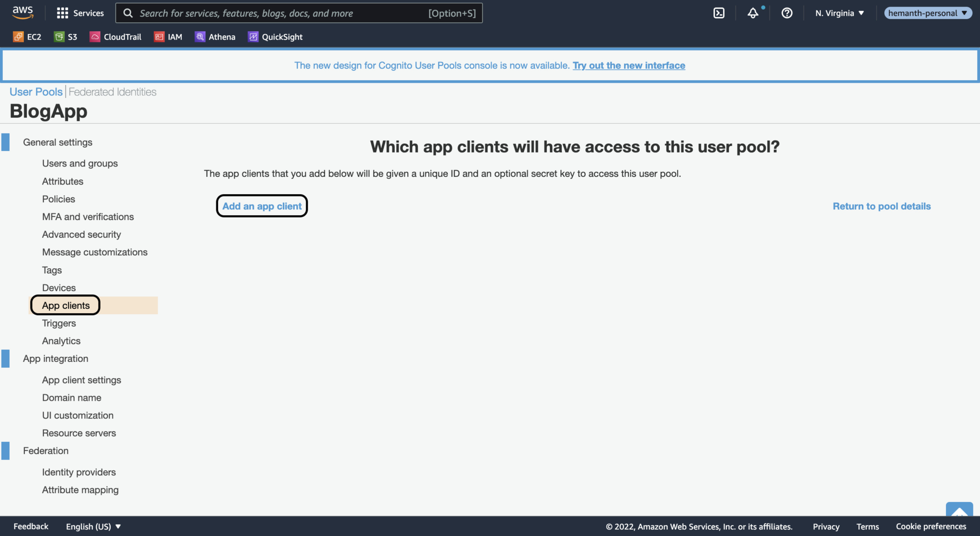Click Add an app client link

tap(262, 206)
